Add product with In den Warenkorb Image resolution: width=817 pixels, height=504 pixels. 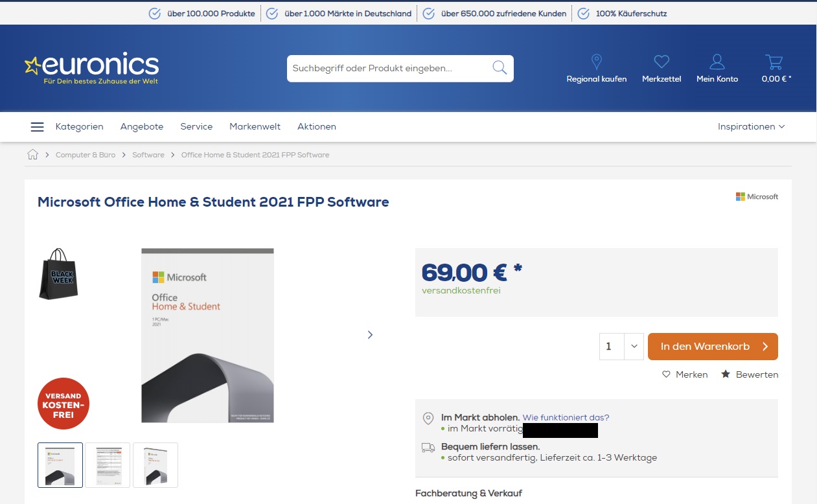point(713,347)
